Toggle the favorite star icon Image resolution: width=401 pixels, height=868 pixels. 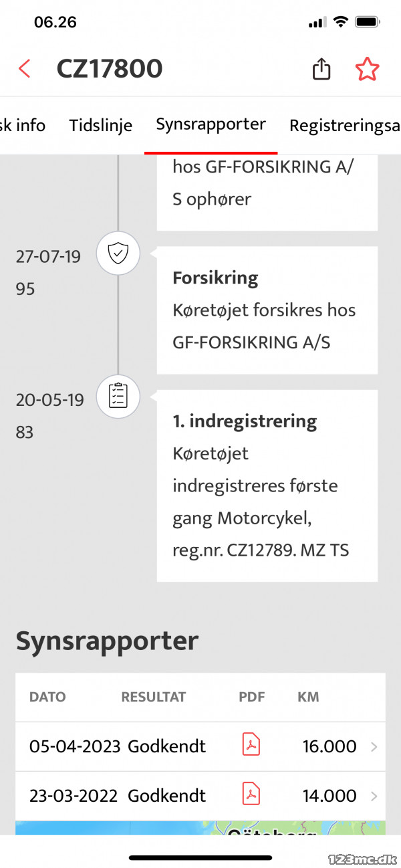[367, 69]
